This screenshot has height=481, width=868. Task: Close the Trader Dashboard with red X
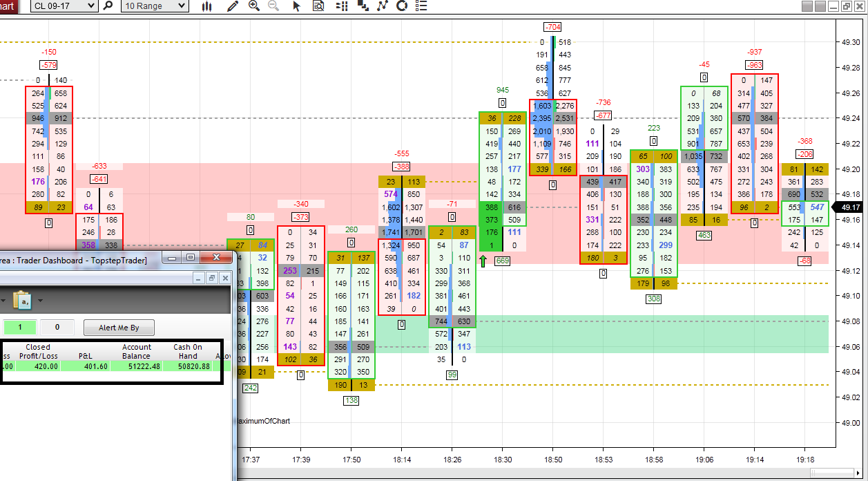pyautogui.click(x=216, y=257)
